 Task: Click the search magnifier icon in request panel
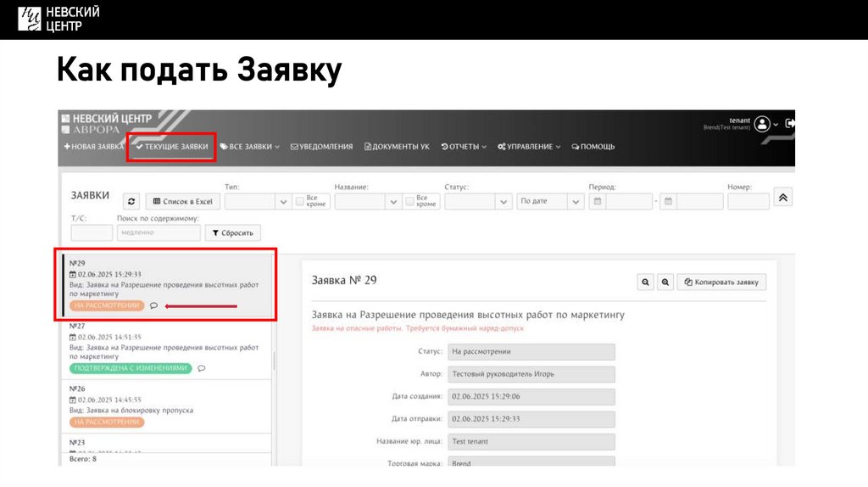click(x=645, y=282)
